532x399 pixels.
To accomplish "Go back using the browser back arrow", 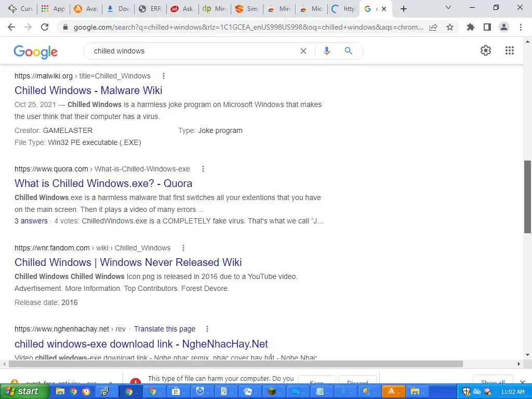I will click(x=11, y=27).
